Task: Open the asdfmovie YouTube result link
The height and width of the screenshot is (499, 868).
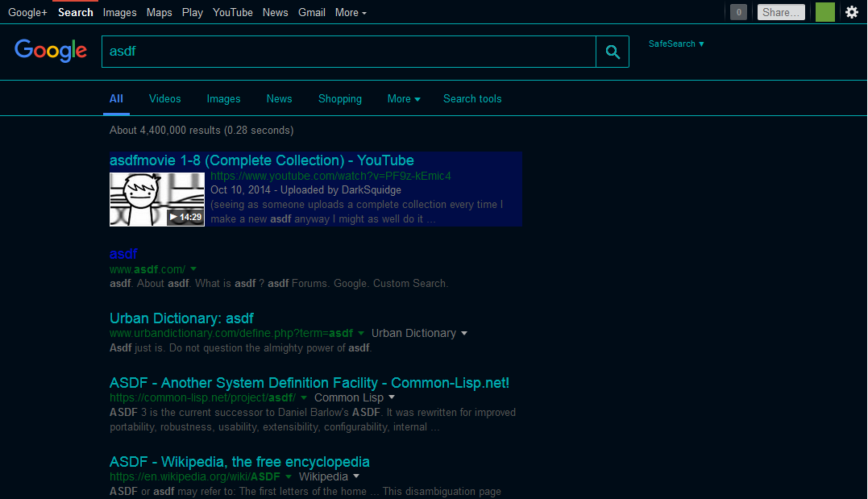Action: 261,160
